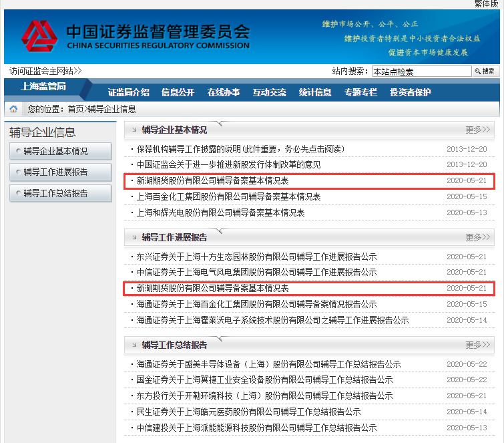The height and width of the screenshot is (443, 504).
Task: Open 上海和辉光电股份有限公司辅导备案基本情况表
Action: tap(220, 212)
